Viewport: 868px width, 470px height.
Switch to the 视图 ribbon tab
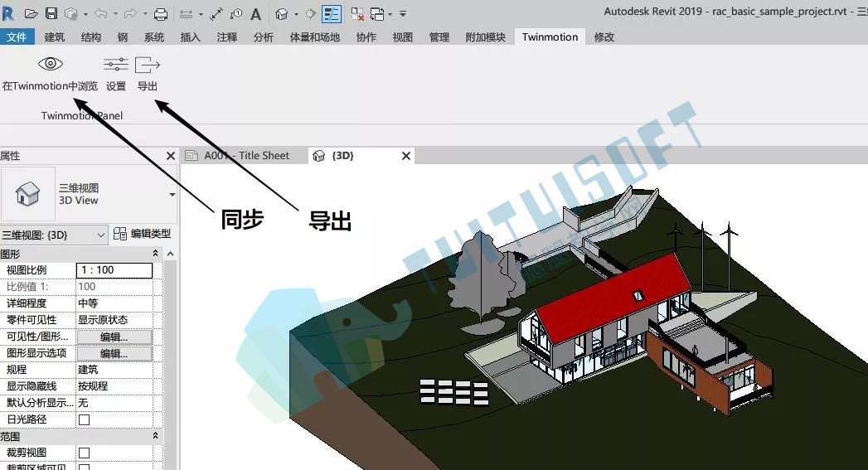pyautogui.click(x=402, y=37)
